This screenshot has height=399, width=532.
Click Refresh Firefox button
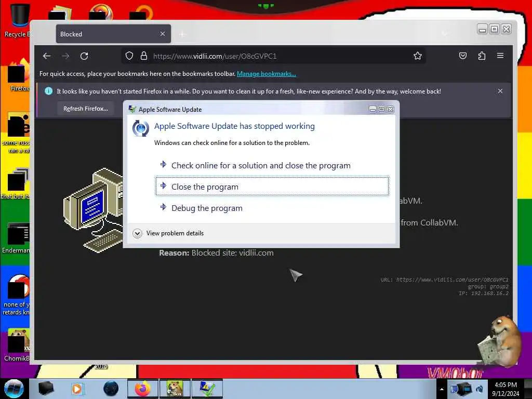click(x=86, y=109)
